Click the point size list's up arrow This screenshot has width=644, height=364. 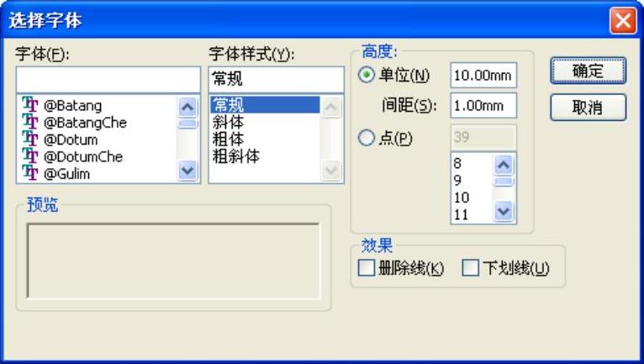tap(504, 165)
